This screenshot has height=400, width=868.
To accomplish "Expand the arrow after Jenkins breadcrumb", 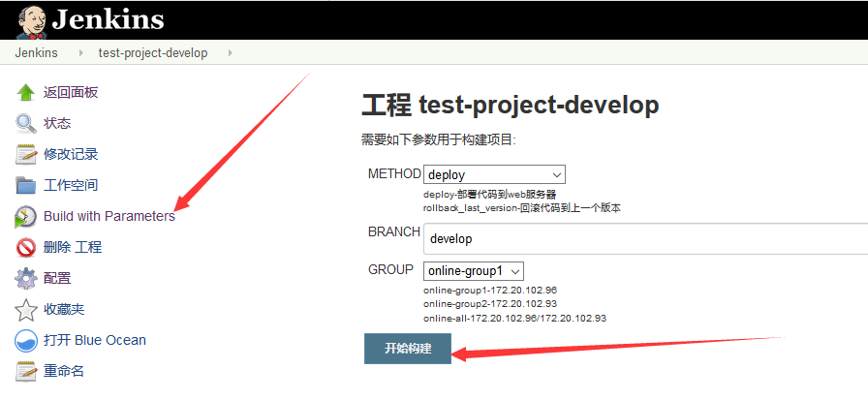I will [80, 53].
